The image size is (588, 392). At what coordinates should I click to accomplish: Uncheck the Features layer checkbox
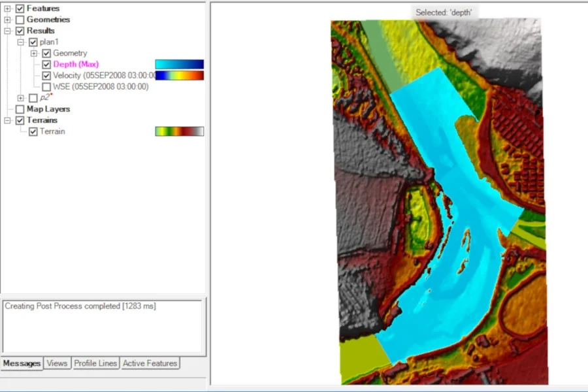20,8
